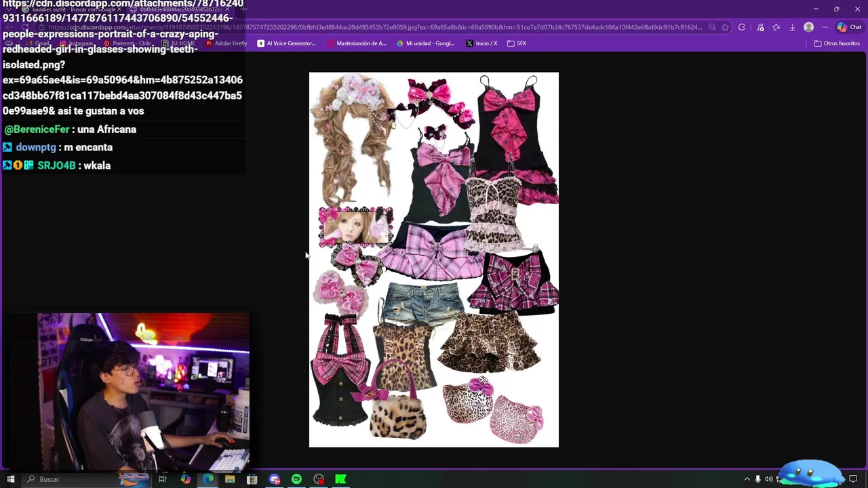Click the outfit collage image
The image size is (868, 488).
[x=434, y=260]
